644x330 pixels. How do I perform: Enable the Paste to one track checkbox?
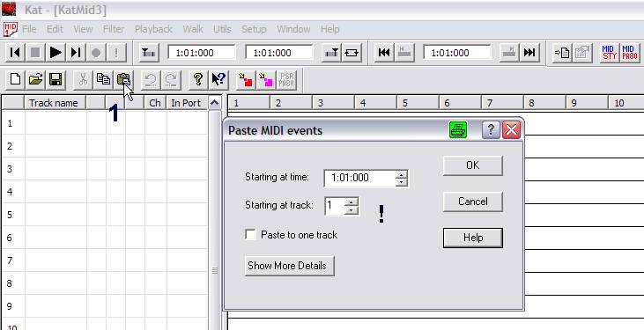250,235
